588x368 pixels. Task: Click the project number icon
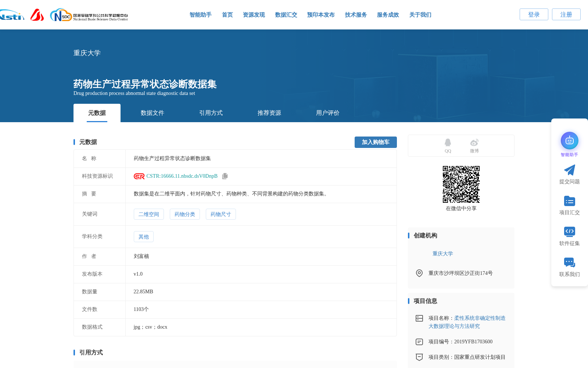419,342
